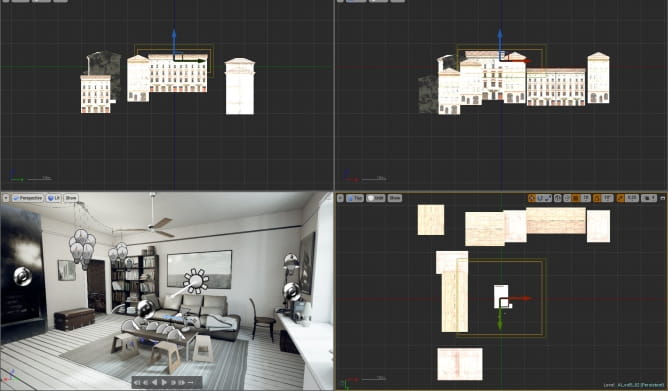
Task: Select the wide low facade in upper-right viewport
Action: (556, 87)
